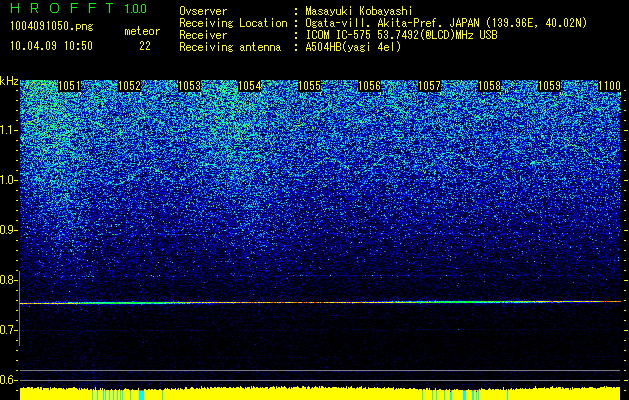The image size is (629, 400).
Task: Click the Receiver label
Action: (x=203, y=35)
